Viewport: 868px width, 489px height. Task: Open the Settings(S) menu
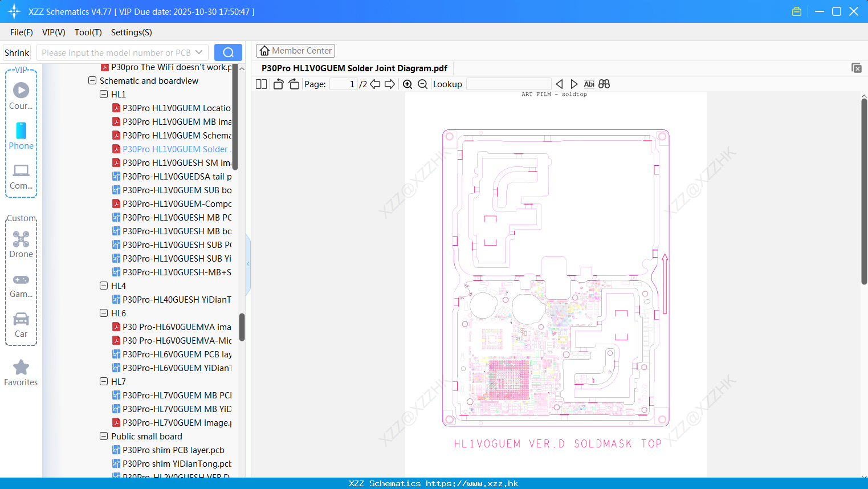132,32
